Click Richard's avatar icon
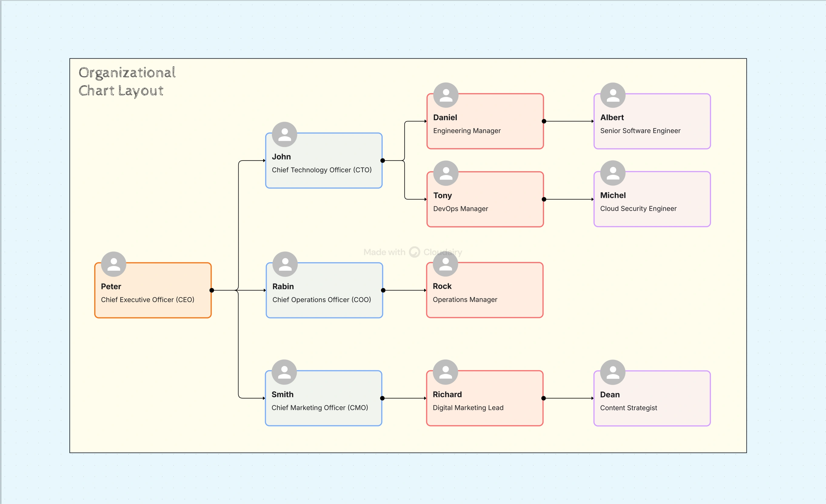Viewport: 826px width, 504px height. (446, 372)
